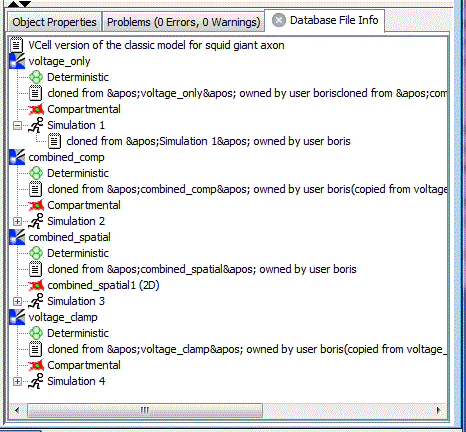Collapse the Simulation 1 node

(17, 126)
